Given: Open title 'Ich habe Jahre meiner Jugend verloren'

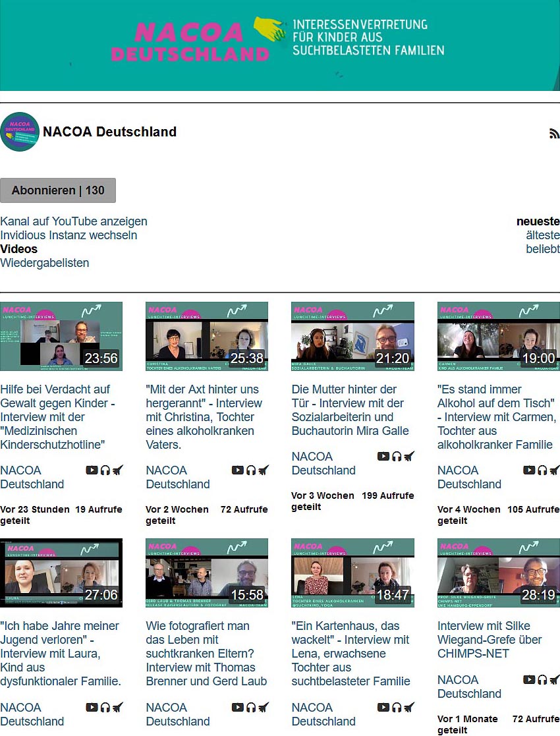Looking at the screenshot, I should (x=61, y=654).
